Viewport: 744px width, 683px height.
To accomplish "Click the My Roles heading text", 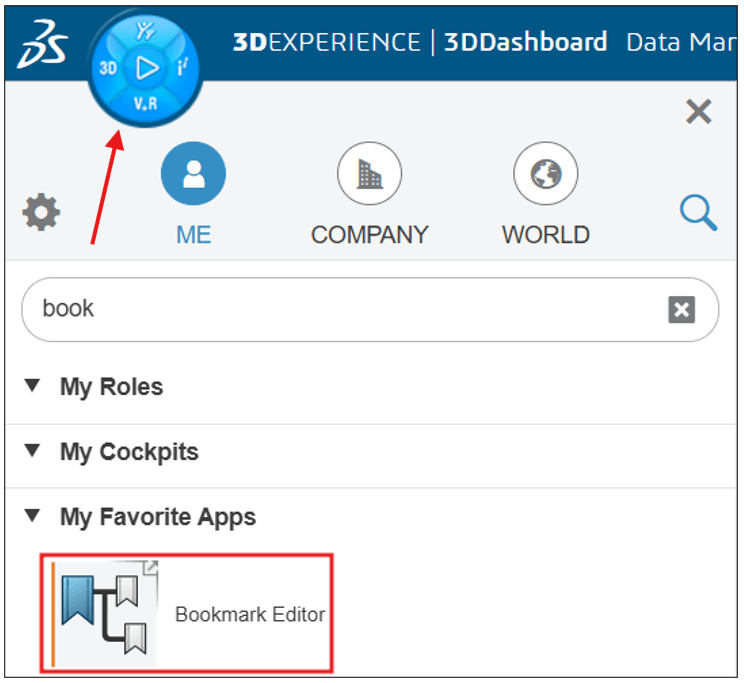I will pyautogui.click(x=112, y=387).
